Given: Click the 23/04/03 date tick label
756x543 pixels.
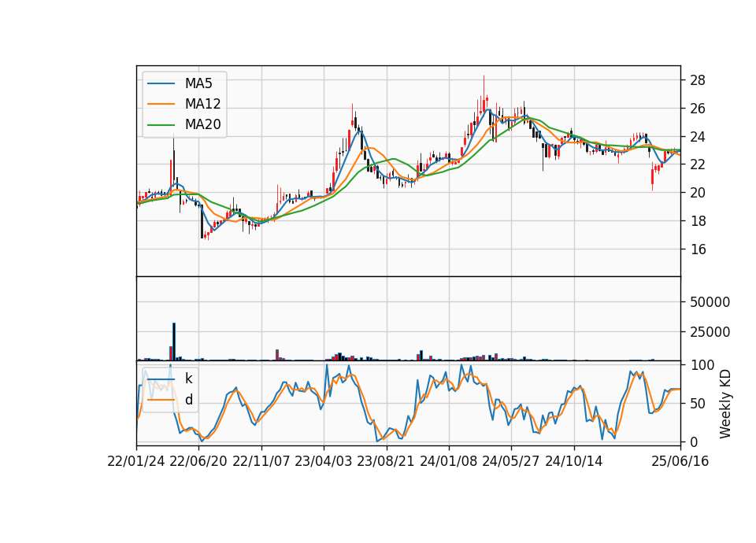Looking at the screenshot, I should (324, 461).
